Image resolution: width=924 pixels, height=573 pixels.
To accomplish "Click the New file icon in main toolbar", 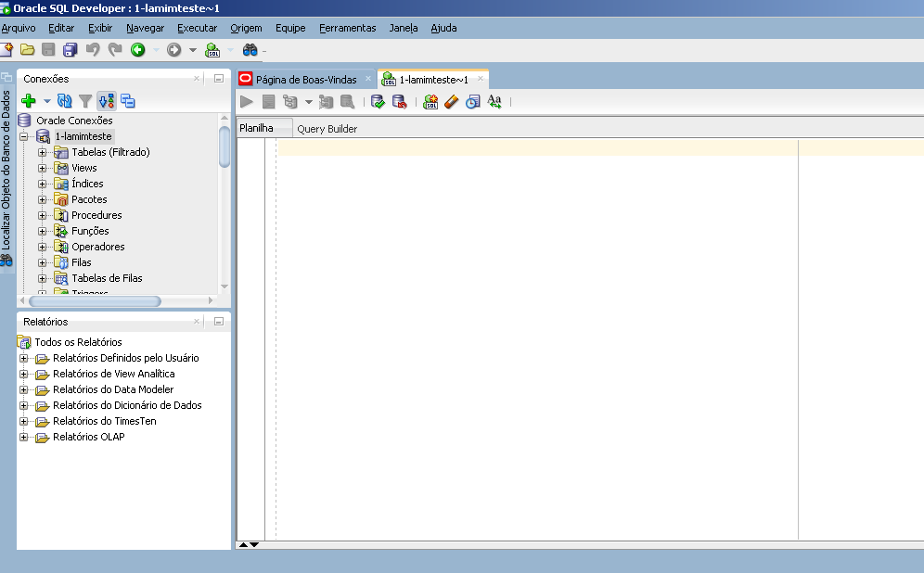I will pyautogui.click(x=6, y=50).
